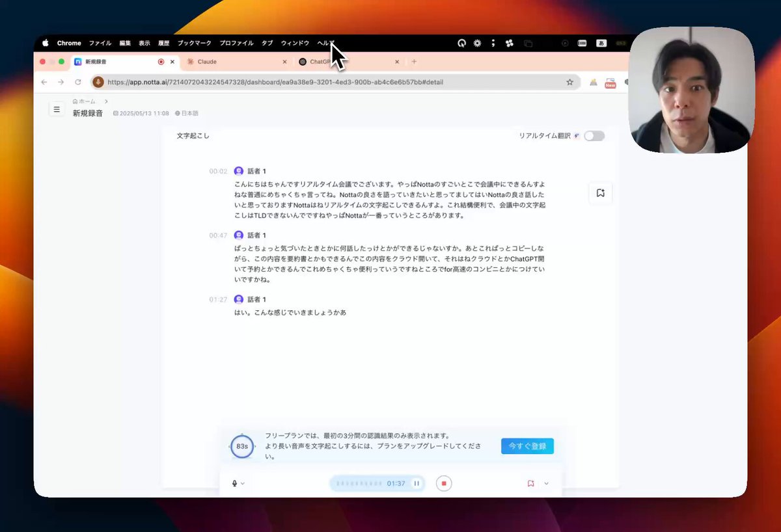Click the extension icon with New badge

tap(610, 83)
